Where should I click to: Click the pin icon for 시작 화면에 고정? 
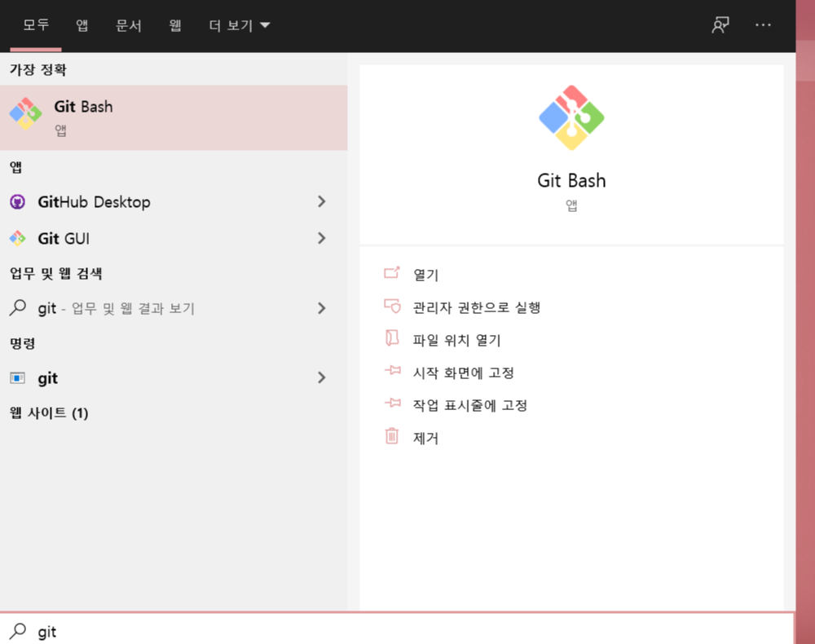click(x=393, y=371)
